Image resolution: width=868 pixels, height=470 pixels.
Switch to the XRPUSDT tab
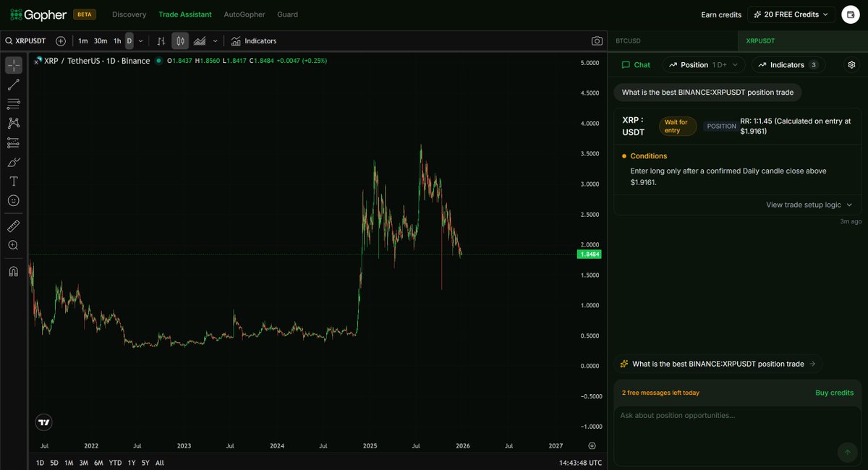(x=803, y=41)
